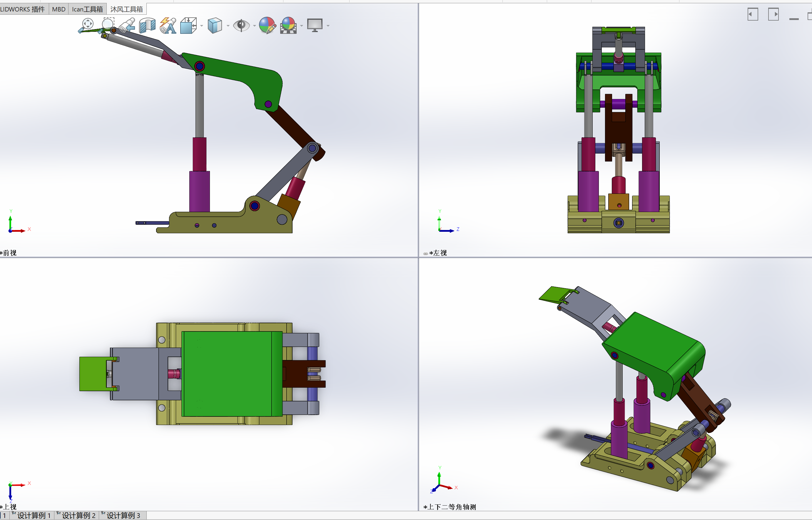Switch to the Ican工具箱 tab
The width and height of the screenshot is (812, 520).
click(87, 9)
